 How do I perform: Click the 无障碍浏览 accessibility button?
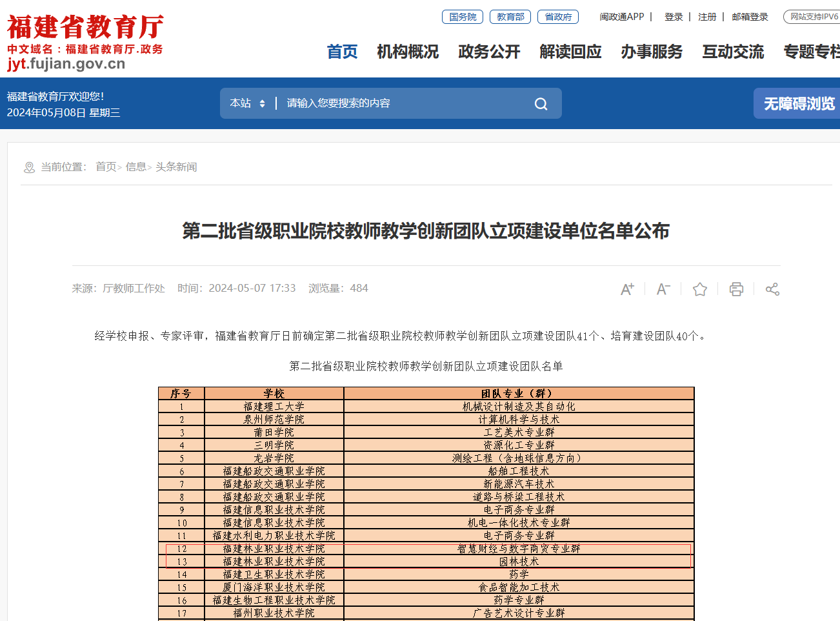tap(799, 104)
